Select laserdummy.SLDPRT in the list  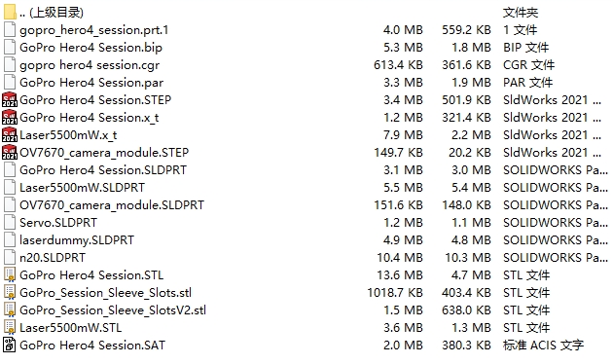tap(77, 240)
